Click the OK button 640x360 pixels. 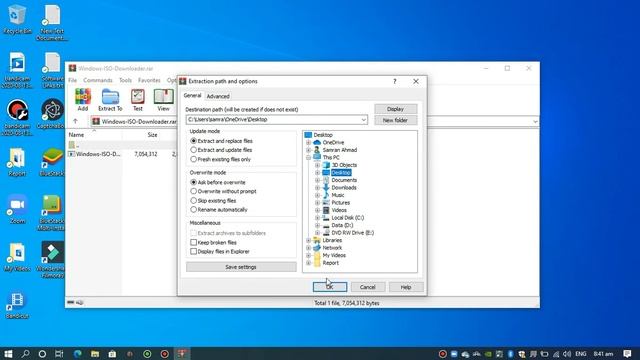[x=330, y=287]
